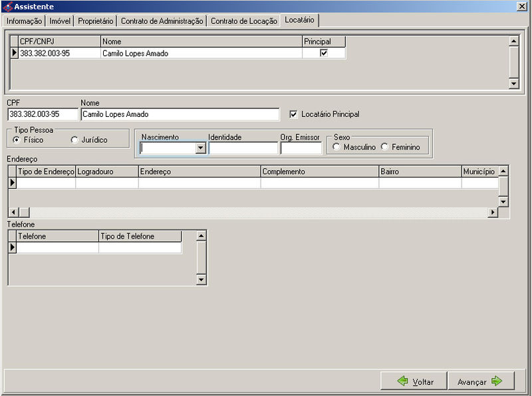Toggle the Locatário Principal checkbox
532x396 pixels.
(293, 114)
